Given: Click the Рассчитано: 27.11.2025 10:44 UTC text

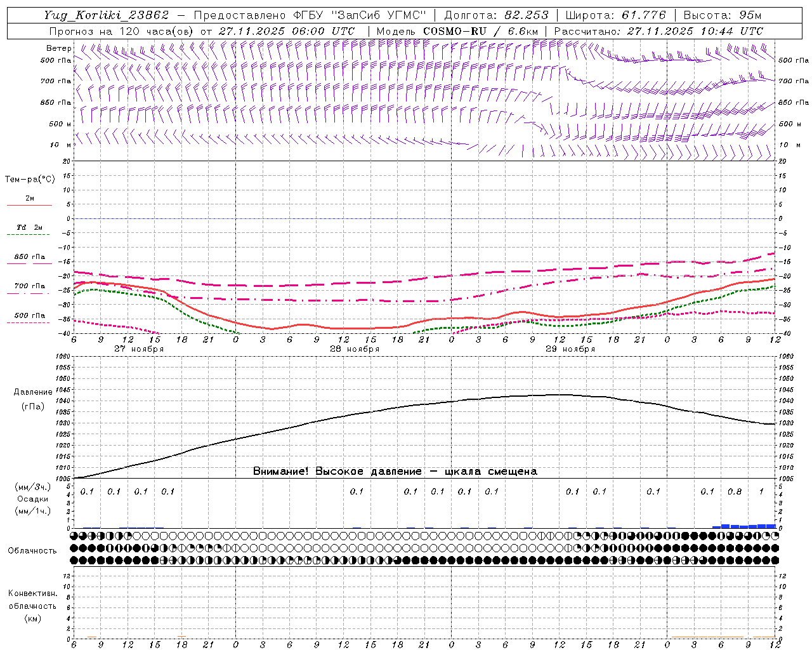Looking at the screenshot, I should [658, 31].
